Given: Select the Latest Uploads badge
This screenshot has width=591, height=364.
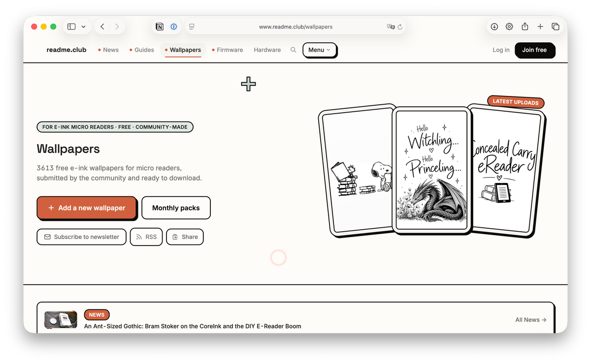Looking at the screenshot, I should pos(516,102).
